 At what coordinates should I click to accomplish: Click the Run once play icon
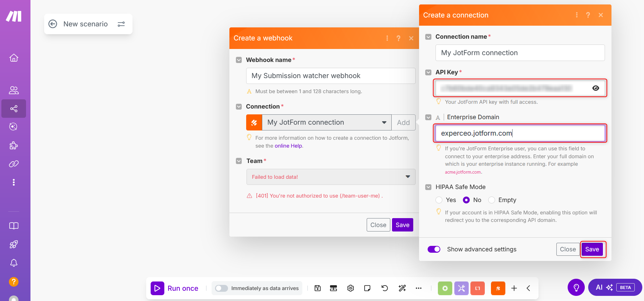(x=157, y=288)
